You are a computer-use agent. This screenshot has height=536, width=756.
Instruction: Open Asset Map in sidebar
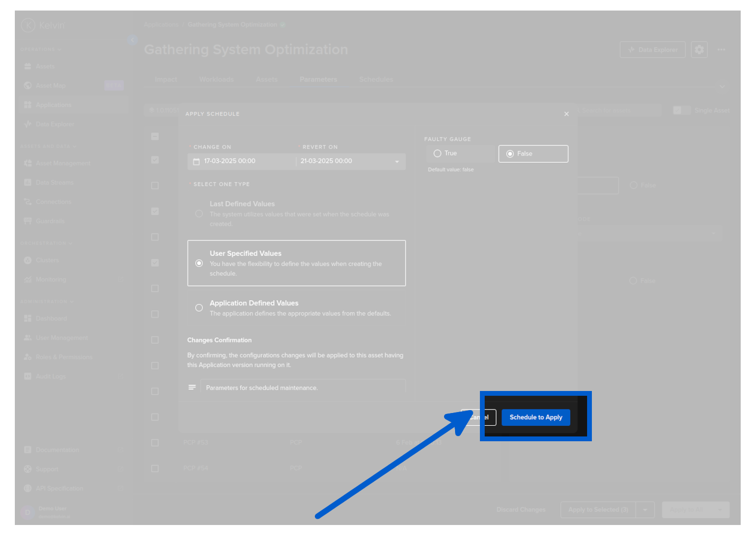point(51,86)
